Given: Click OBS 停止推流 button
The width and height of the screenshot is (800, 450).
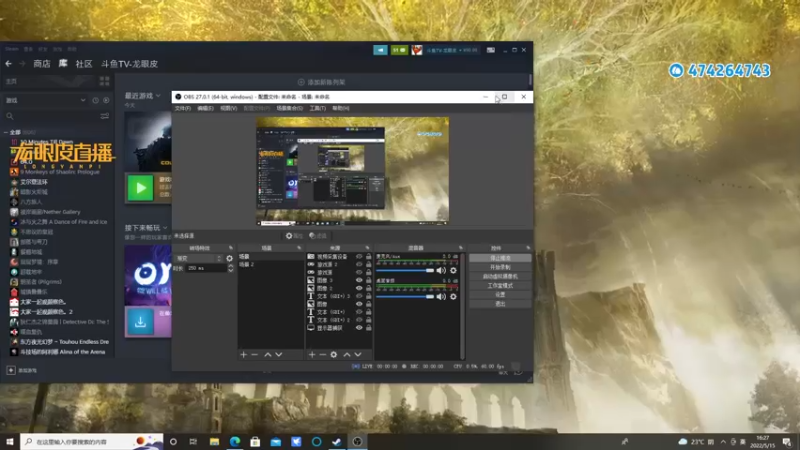Looking at the screenshot, I should [500, 258].
